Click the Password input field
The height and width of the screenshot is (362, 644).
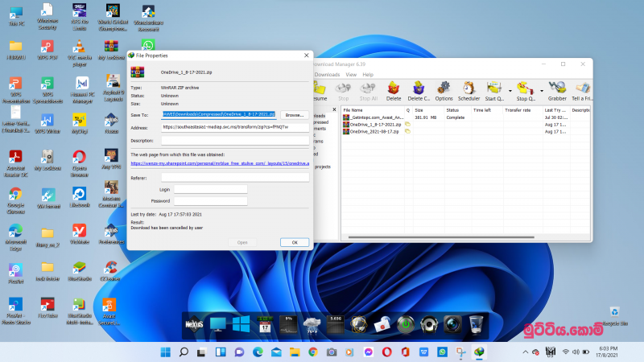coord(210,200)
